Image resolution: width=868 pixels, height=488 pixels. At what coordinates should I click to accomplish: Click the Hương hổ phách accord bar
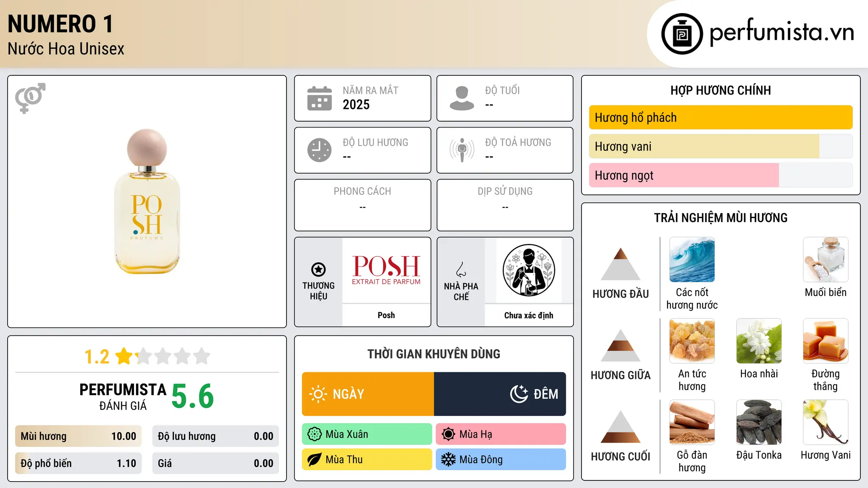point(721,117)
